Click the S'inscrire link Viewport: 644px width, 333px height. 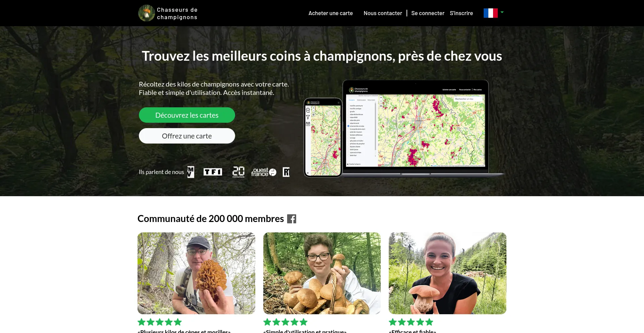click(461, 13)
